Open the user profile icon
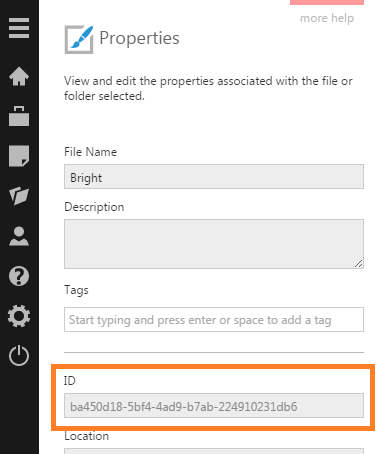383x454 pixels. (x=19, y=236)
